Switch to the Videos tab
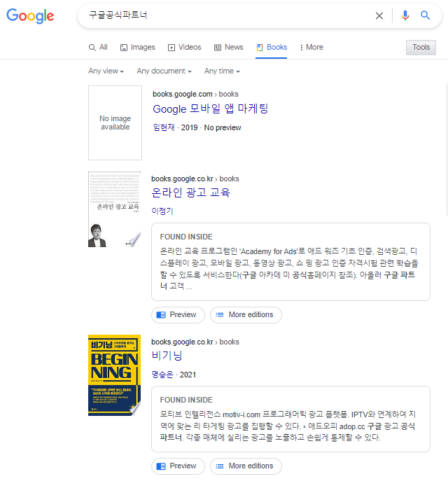This screenshot has height=481, width=448. 184,47
